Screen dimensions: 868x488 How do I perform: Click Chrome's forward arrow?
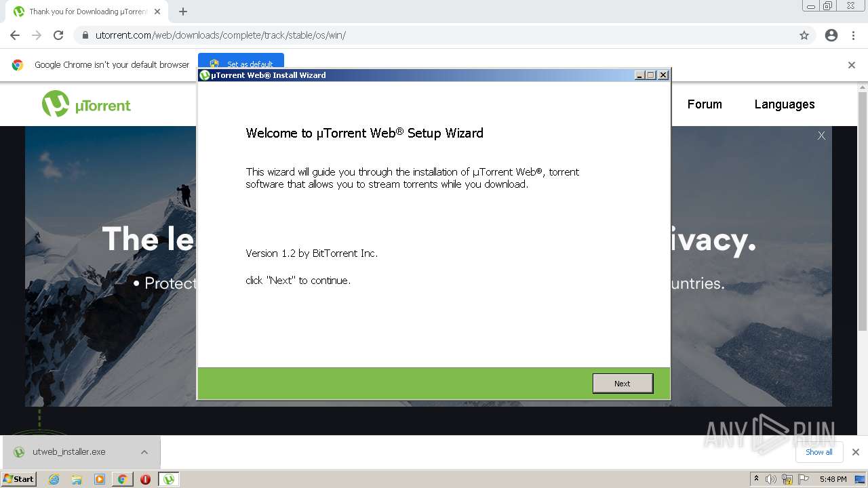[37, 35]
